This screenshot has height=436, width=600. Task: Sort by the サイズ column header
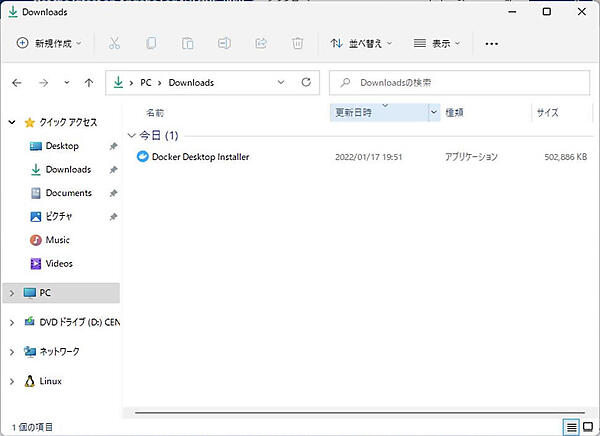click(x=547, y=113)
